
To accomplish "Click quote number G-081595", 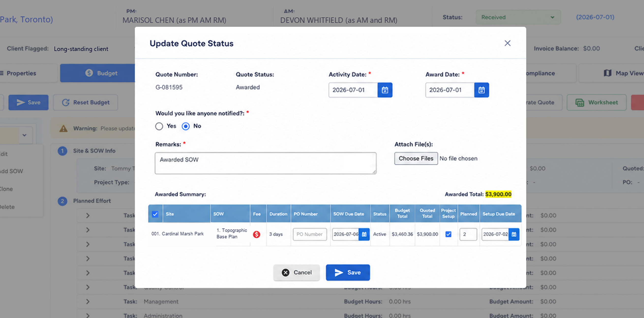I will point(169,87).
